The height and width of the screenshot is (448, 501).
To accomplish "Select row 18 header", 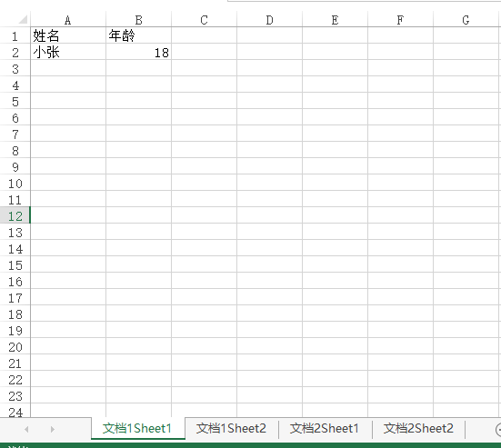I will tap(15, 314).
